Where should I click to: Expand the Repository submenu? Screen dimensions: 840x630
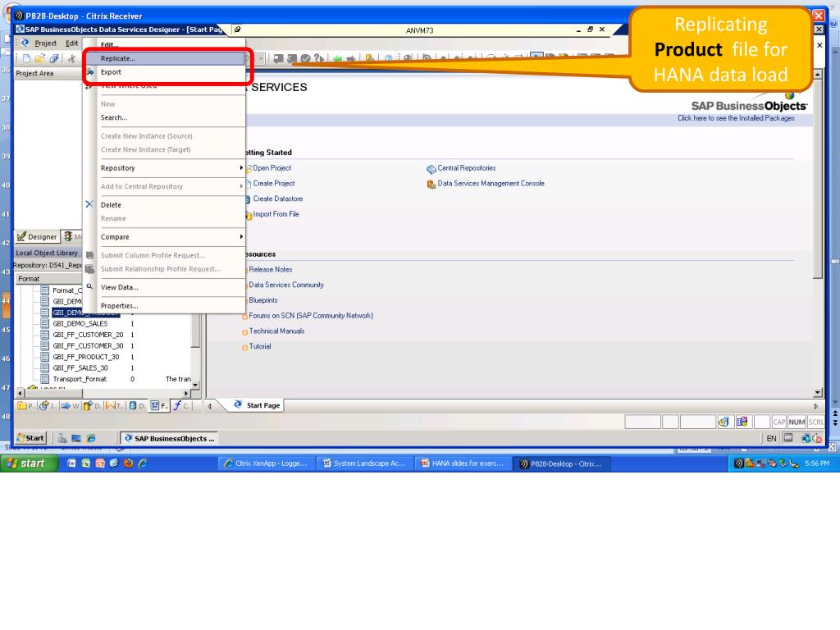(165, 167)
